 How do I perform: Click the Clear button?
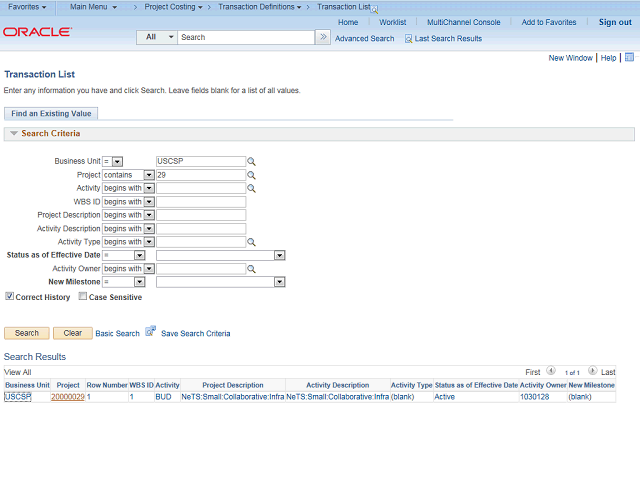[x=73, y=333]
